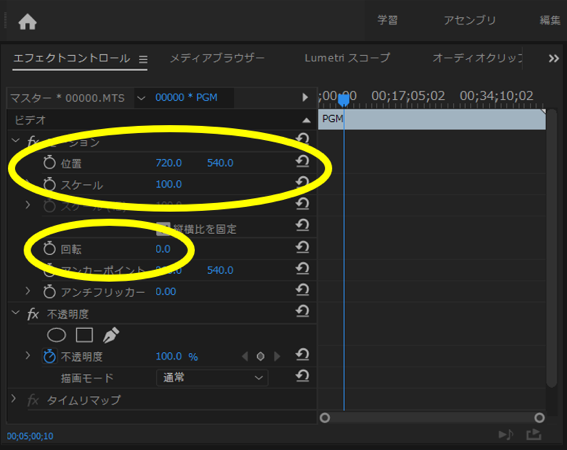Edit the 回転 value 0.0
Viewport: 567px width, 450px height.
tap(163, 249)
